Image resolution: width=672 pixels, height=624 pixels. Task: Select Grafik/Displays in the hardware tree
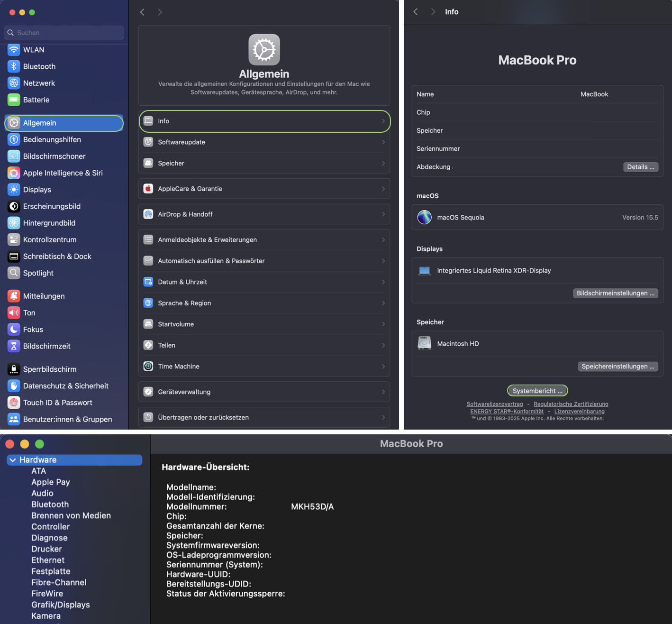(x=60, y=605)
